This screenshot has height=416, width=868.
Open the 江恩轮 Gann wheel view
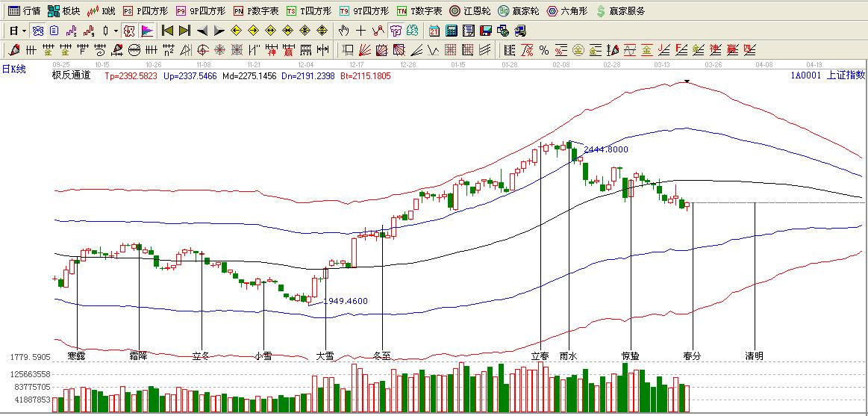tap(469, 11)
